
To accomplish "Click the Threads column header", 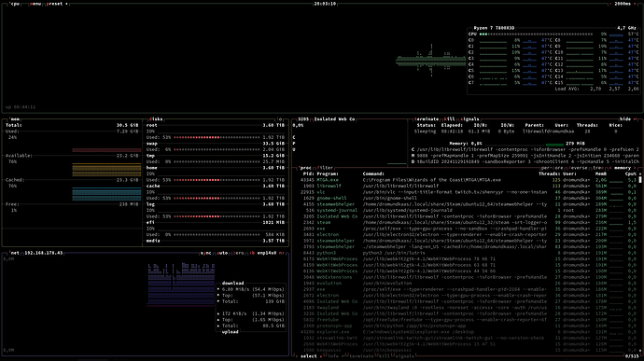I will point(549,174).
